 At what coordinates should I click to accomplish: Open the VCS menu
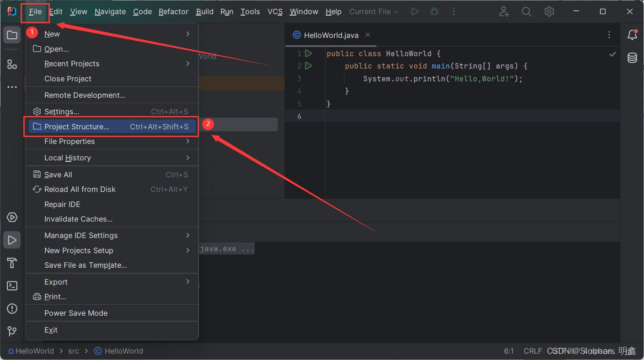pos(275,12)
